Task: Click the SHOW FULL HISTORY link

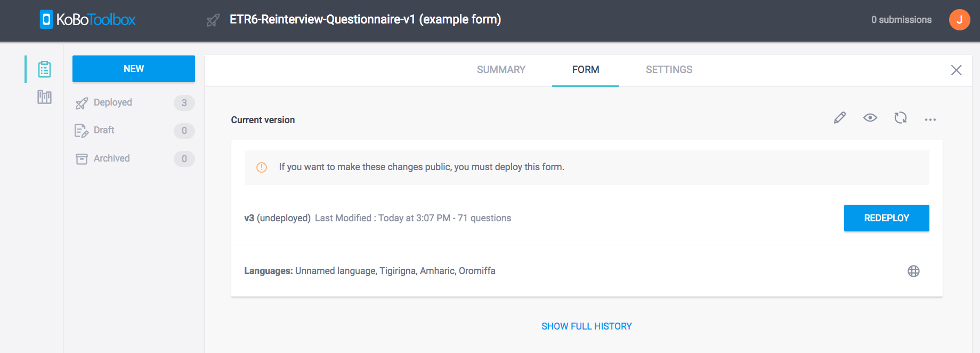Action: pyautogui.click(x=587, y=326)
